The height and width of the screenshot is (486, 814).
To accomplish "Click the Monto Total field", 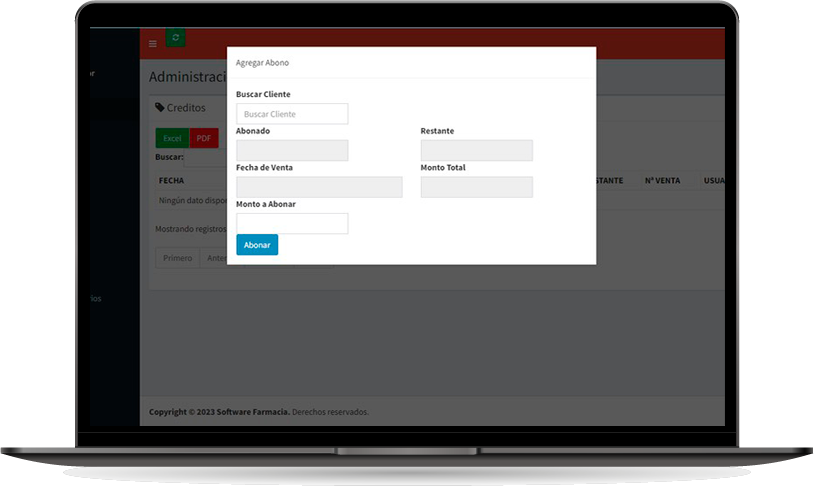I will [x=477, y=187].
